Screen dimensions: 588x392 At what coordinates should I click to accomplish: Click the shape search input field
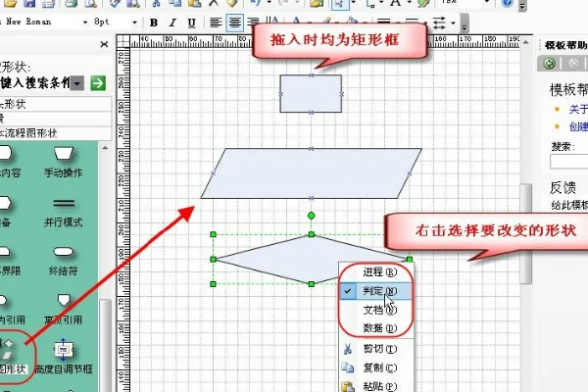[x=35, y=83]
